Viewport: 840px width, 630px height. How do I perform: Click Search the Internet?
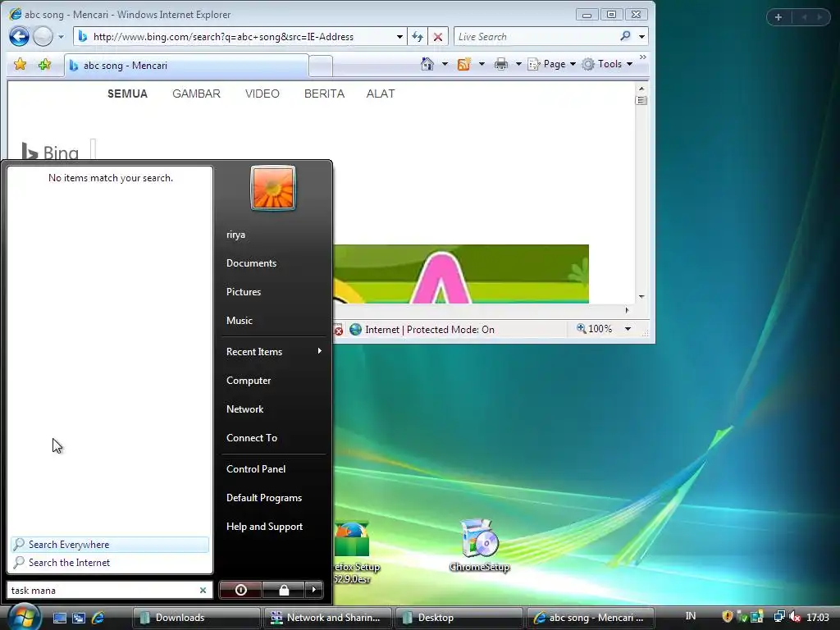110,563
